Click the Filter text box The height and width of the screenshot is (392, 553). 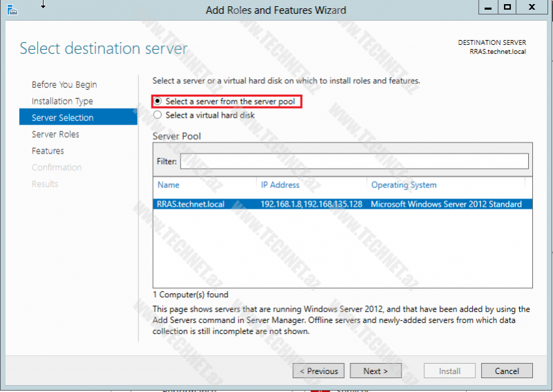pyautogui.click(x=354, y=161)
